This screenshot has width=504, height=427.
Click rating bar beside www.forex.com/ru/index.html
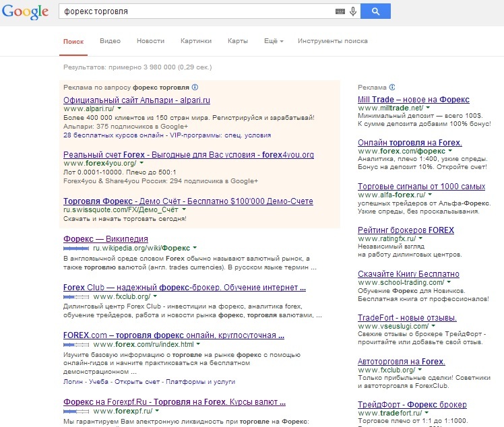tap(76, 345)
